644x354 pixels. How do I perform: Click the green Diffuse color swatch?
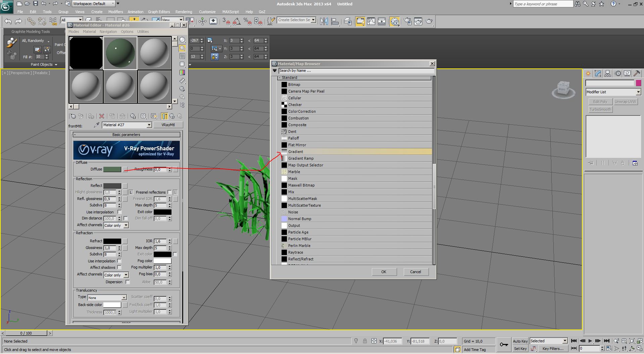tap(112, 169)
